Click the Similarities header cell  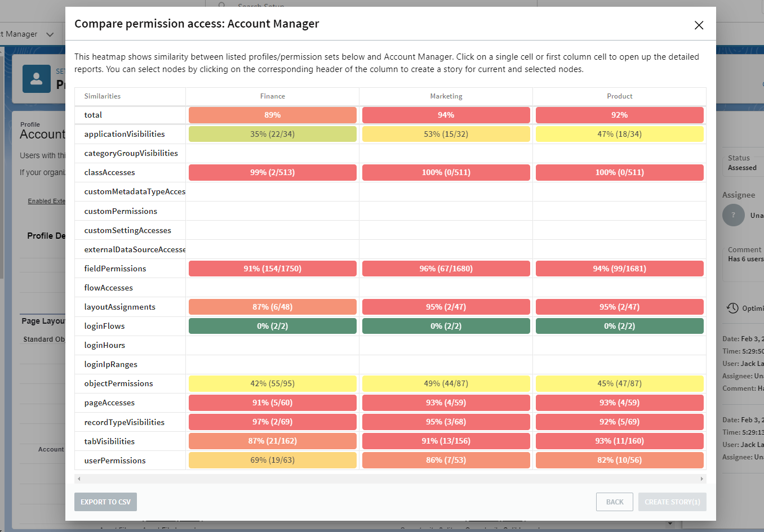pos(103,96)
